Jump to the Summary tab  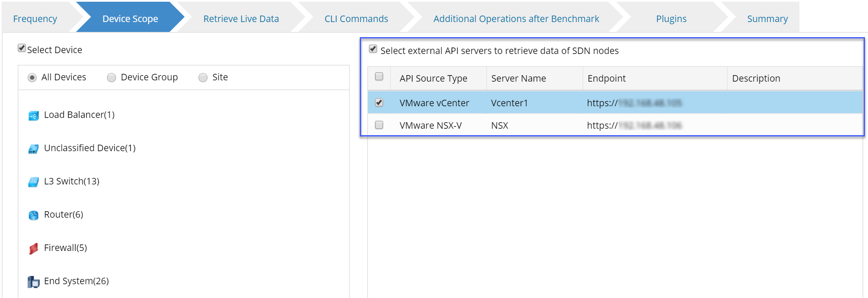click(767, 19)
